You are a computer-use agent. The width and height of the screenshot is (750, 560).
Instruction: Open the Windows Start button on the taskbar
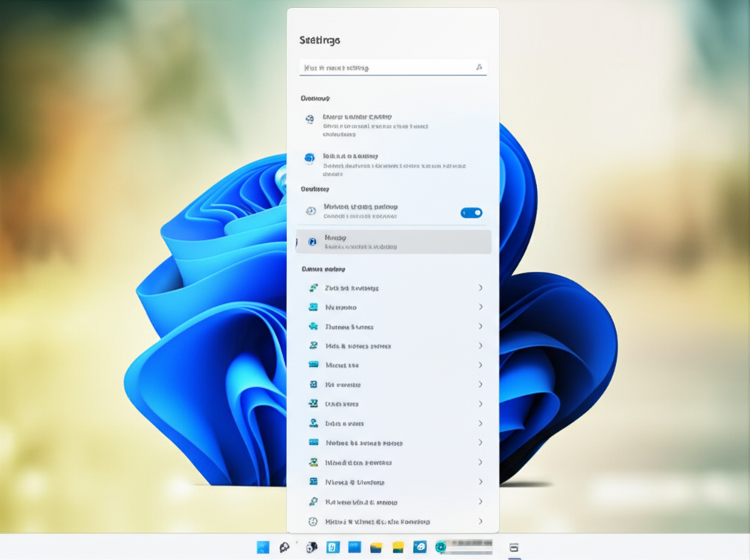point(263,547)
